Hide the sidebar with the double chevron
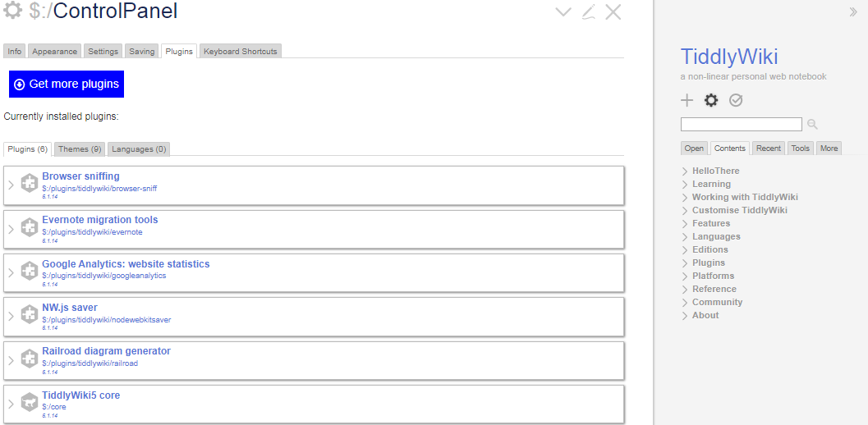The image size is (868, 425). pos(852,11)
